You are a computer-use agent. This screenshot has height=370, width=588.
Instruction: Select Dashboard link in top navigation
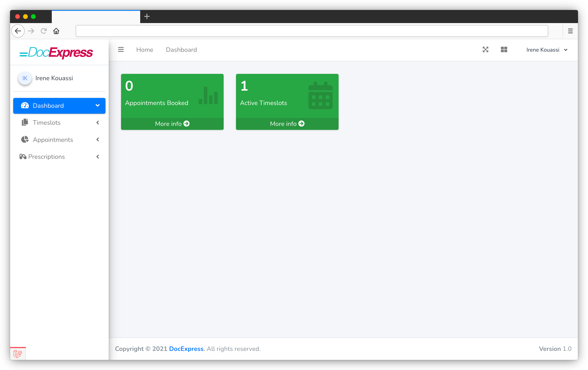(181, 50)
